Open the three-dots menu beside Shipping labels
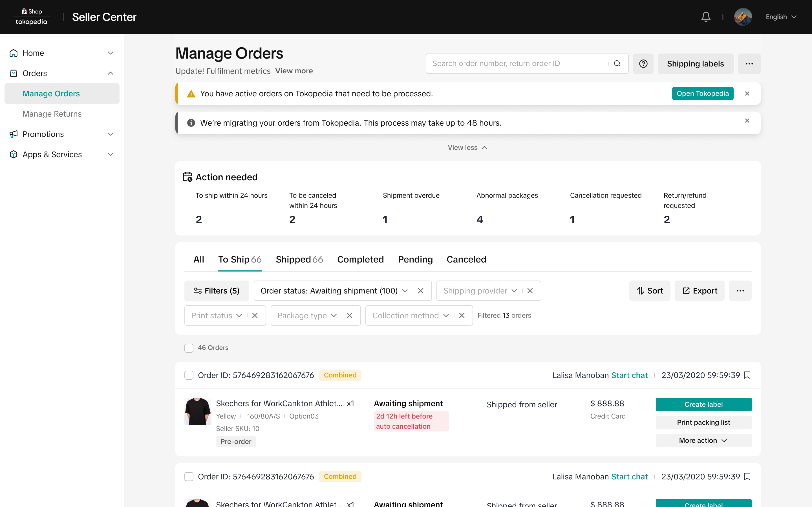Screen dimensions: 812x507 [x=749, y=64]
